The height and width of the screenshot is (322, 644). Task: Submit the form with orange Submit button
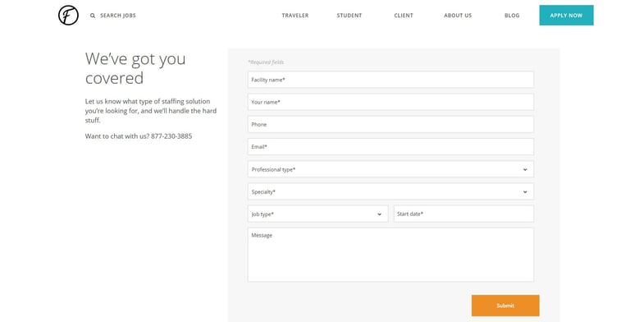(x=505, y=306)
